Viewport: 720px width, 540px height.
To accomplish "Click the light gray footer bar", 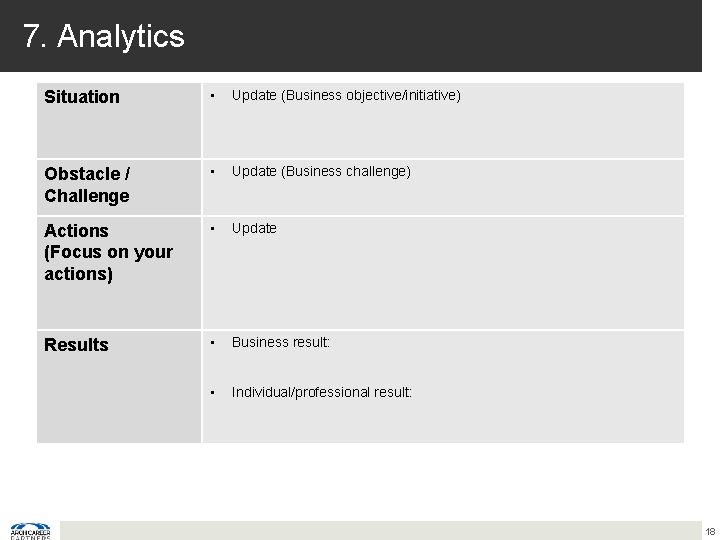I will [380, 530].
